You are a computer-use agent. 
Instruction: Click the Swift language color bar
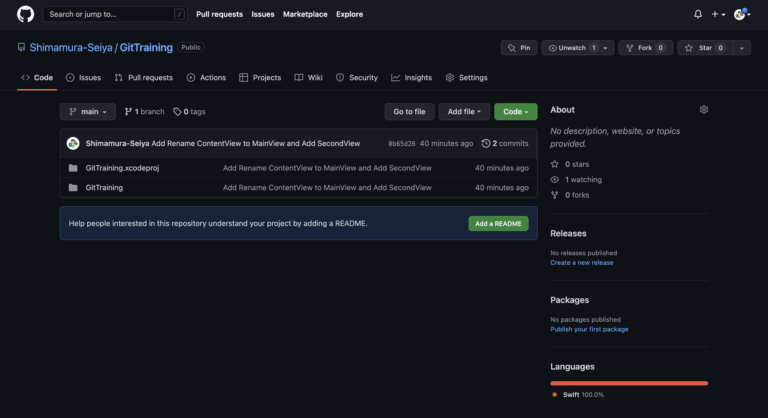(629, 383)
